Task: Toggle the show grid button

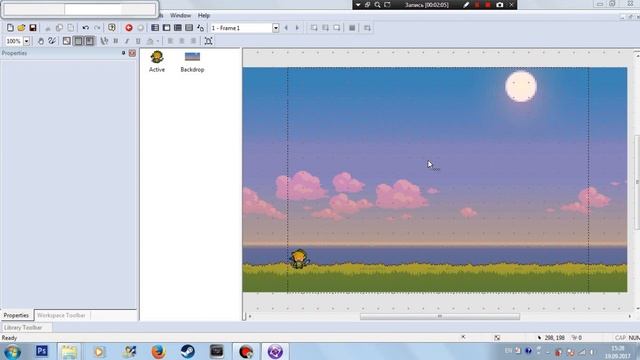Action: pos(78,41)
